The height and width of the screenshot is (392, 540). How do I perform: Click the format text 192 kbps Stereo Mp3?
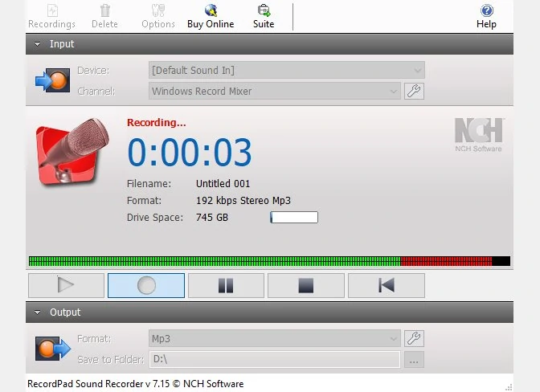pyautogui.click(x=243, y=201)
